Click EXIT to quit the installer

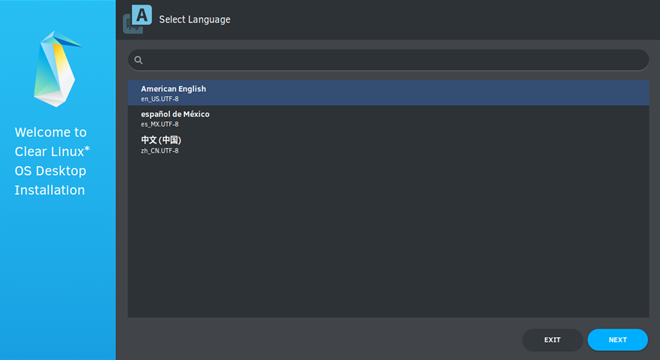pyautogui.click(x=552, y=340)
